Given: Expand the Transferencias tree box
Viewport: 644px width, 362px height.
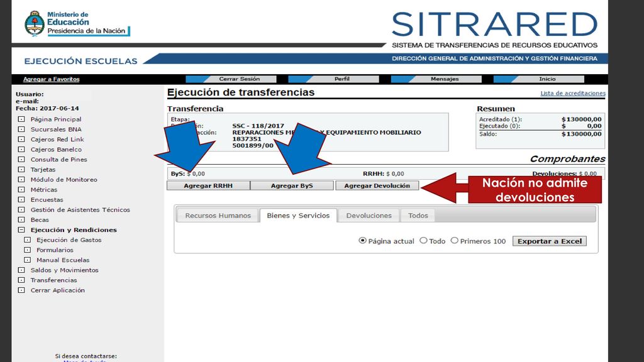Looking at the screenshot, I should pyautogui.click(x=21, y=280).
